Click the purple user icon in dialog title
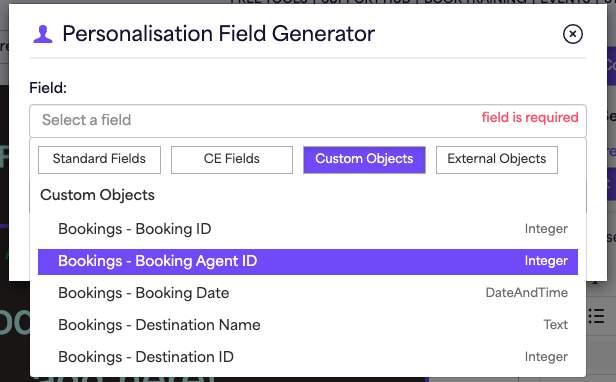This screenshot has height=382, width=616. coord(43,34)
